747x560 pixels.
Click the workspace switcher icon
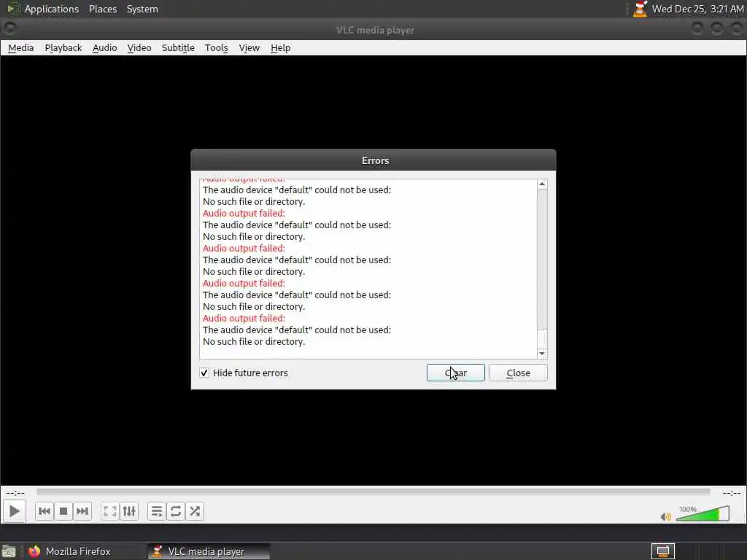click(662, 551)
